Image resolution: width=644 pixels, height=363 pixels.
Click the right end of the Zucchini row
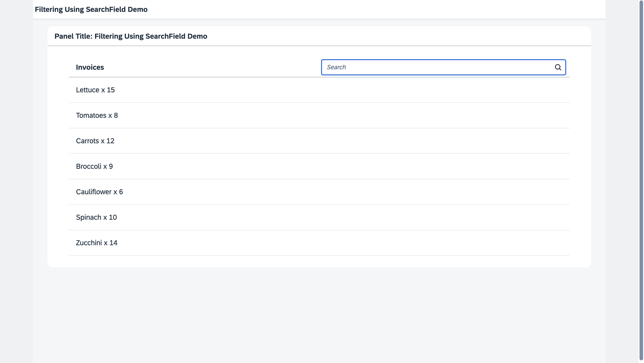point(550,243)
